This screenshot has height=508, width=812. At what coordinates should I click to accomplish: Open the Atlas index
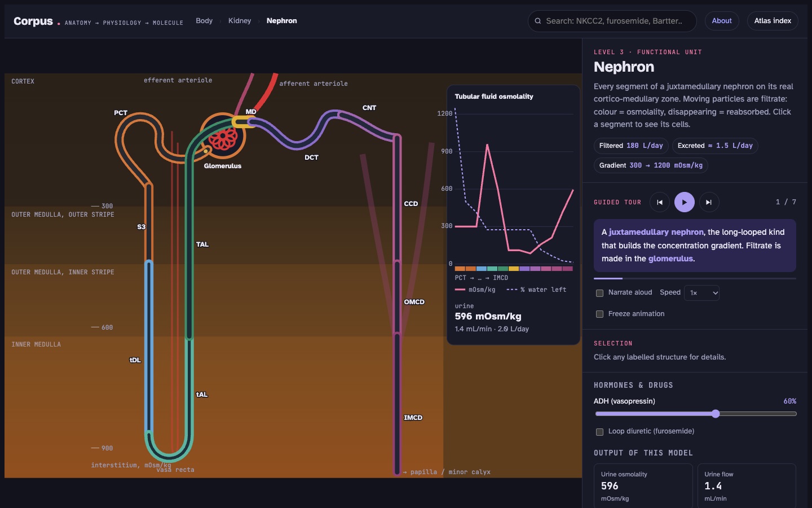[773, 21]
